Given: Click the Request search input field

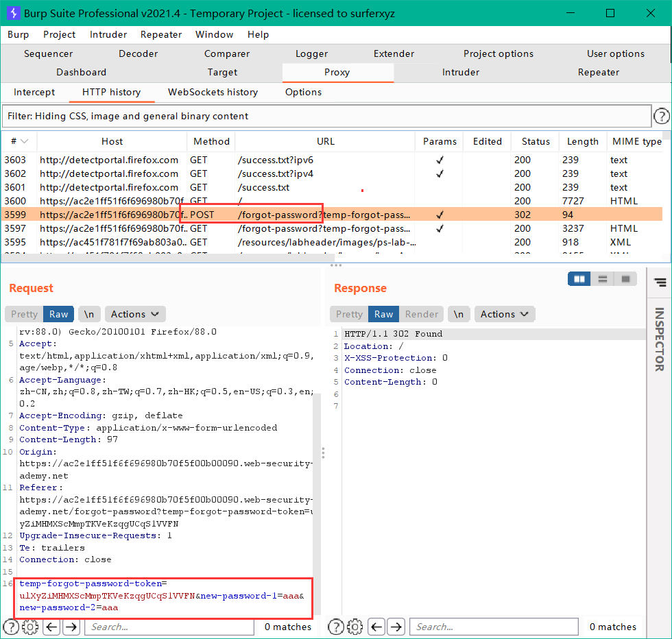Looking at the screenshot, I should 169,627.
